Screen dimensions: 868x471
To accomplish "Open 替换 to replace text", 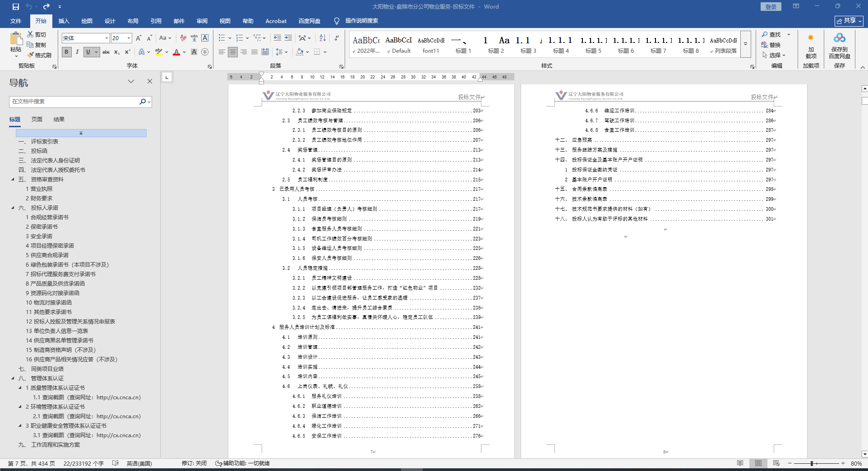I will pyautogui.click(x=771, y=45).
